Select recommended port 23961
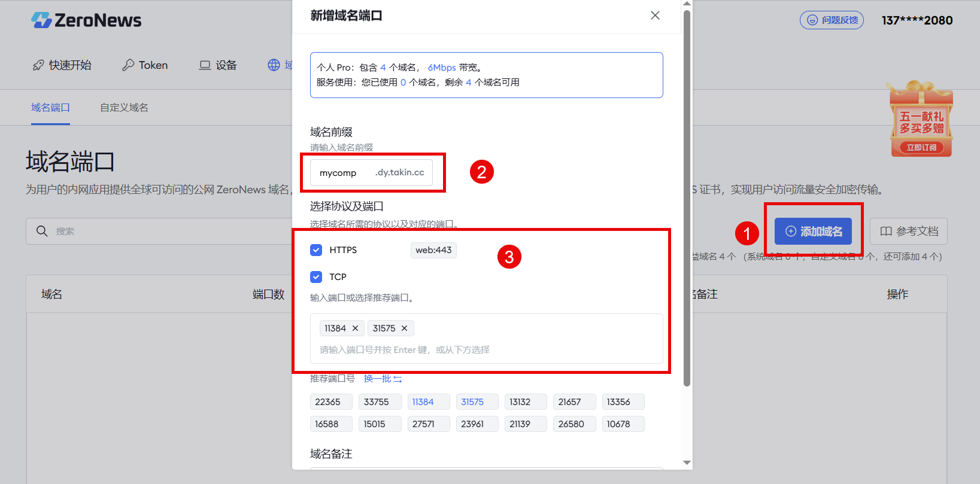 pos(477,424)
